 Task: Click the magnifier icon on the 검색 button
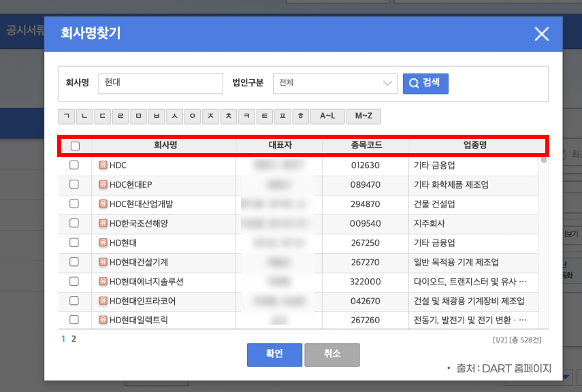click(413, 83)
